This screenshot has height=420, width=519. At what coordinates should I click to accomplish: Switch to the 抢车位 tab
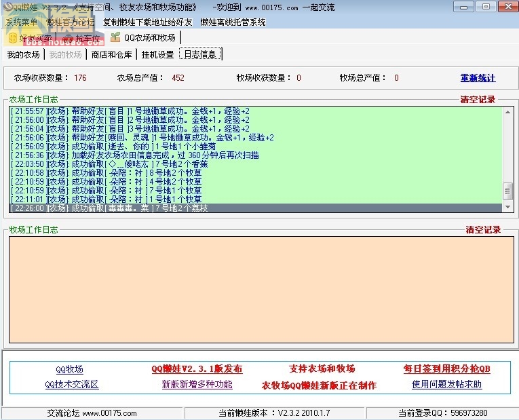[x=81, y=39]
